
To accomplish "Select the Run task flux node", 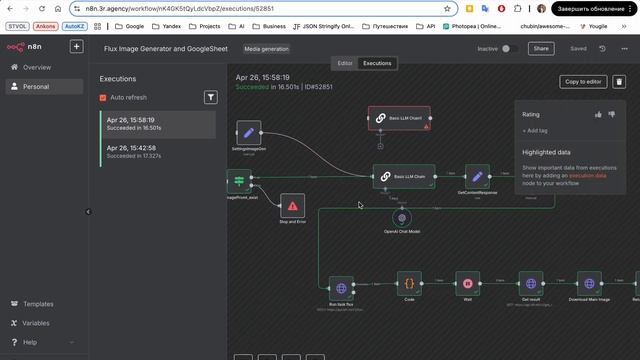I will coord(341,289).
